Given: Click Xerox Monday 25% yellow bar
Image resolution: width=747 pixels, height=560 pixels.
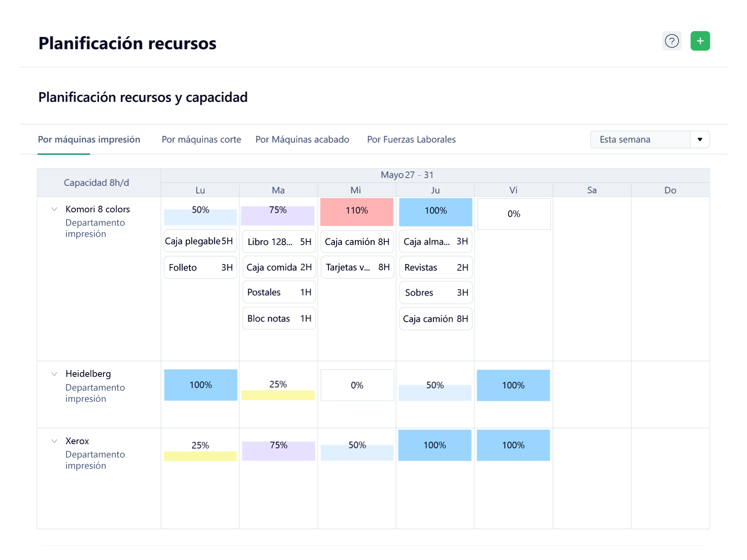Looking at the screenshot, I should tap(200, 456).
